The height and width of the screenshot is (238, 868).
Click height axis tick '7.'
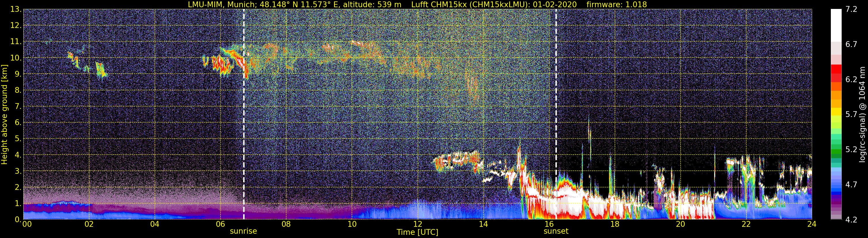(x=18, y=107)
